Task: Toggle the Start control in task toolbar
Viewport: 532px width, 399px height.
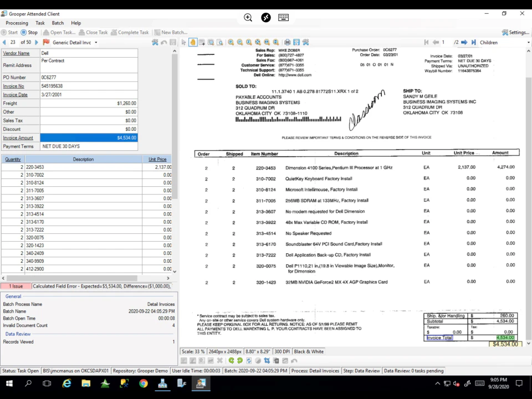Action: click(12, 32)
